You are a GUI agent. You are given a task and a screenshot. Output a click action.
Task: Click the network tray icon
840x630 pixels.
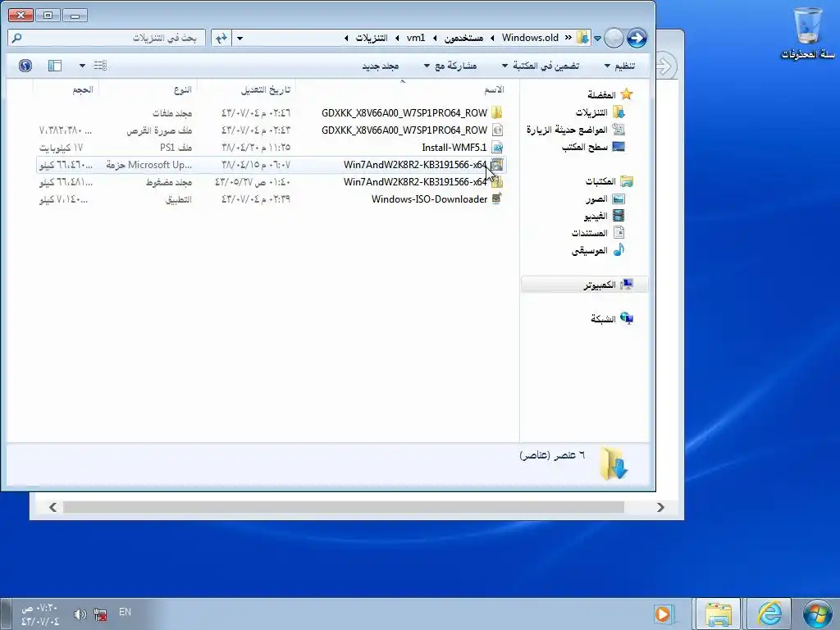[x=100, y=614]
